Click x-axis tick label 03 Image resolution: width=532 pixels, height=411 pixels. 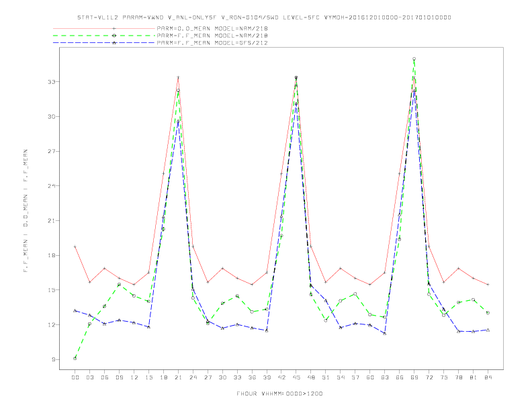(89, 377)
